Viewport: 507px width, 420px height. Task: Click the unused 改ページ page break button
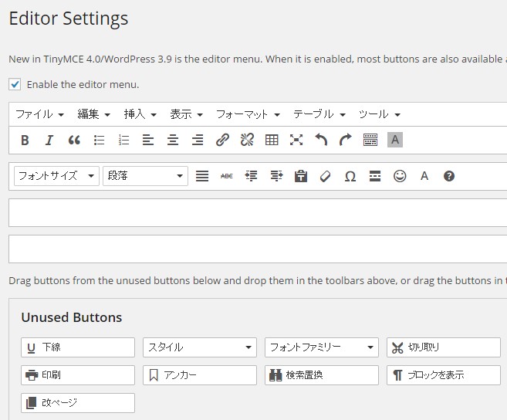pyautogui.click(x=78, y=403)
